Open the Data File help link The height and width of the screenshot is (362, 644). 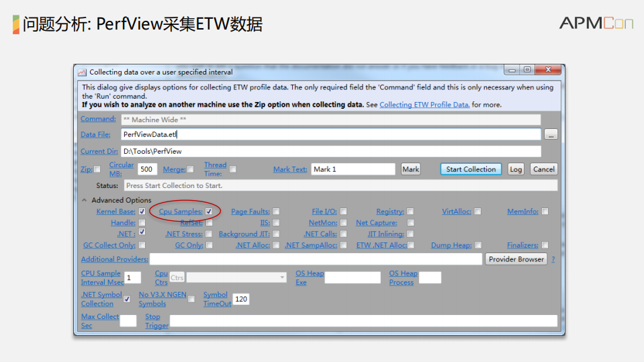pyautogui.click(x=95, y=134)
